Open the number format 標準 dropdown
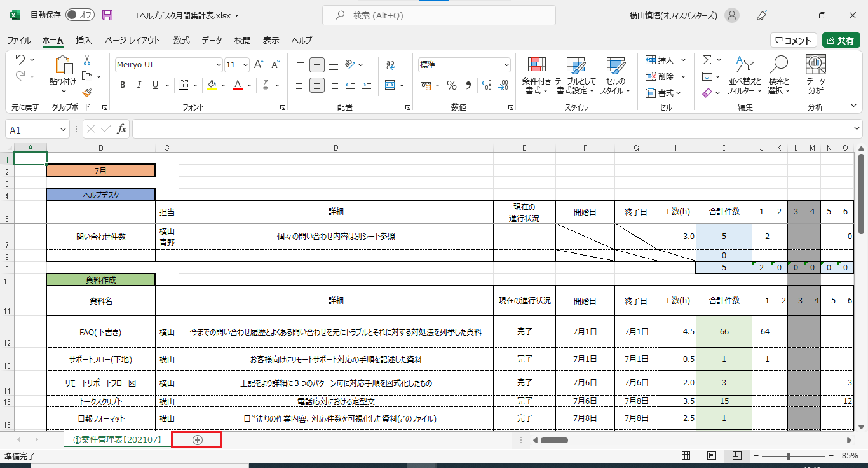 click(x=506, y=65)
